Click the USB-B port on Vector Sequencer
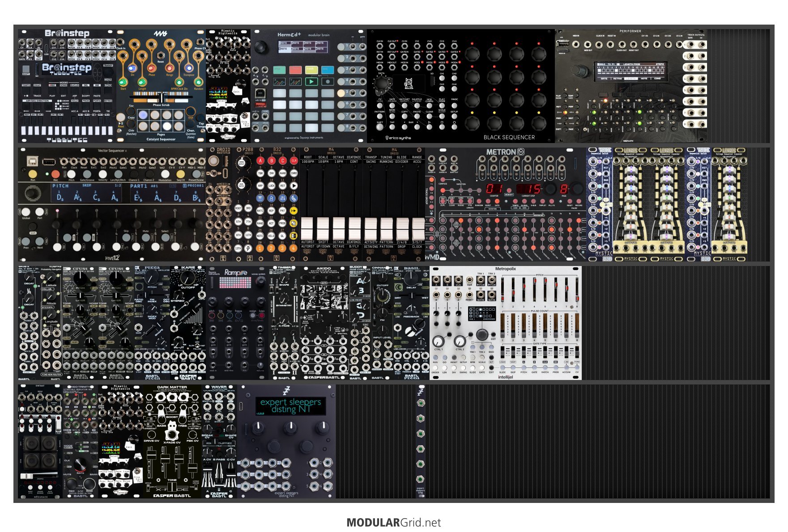Viewport: 788px width, 532px height. click(x=33, y=160)
